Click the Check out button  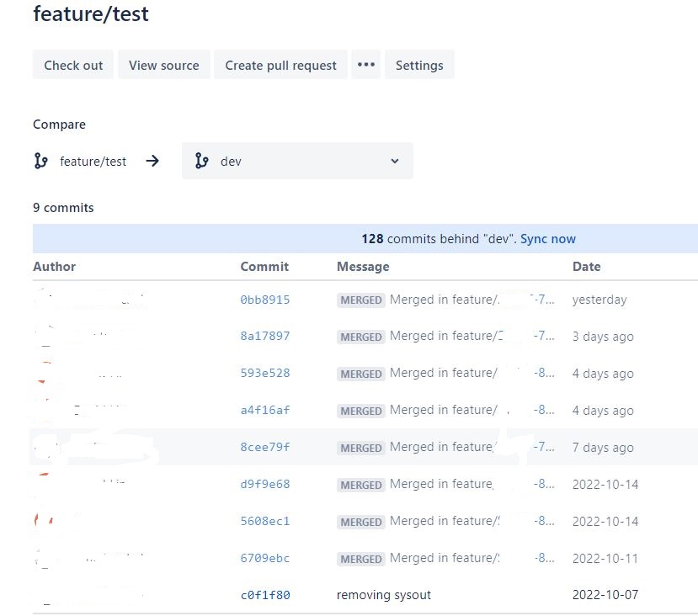coord(72,64)
